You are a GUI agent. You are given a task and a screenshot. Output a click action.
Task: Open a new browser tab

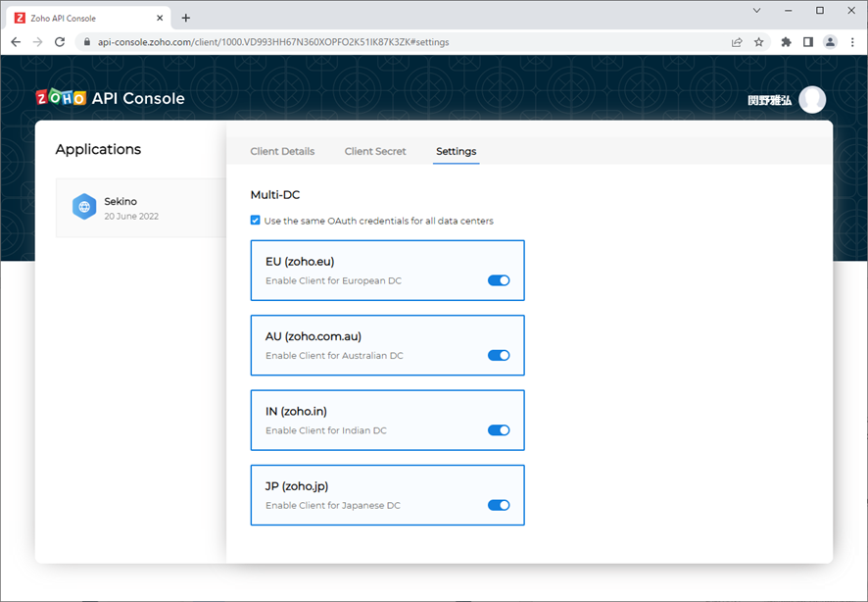[186, 18]
